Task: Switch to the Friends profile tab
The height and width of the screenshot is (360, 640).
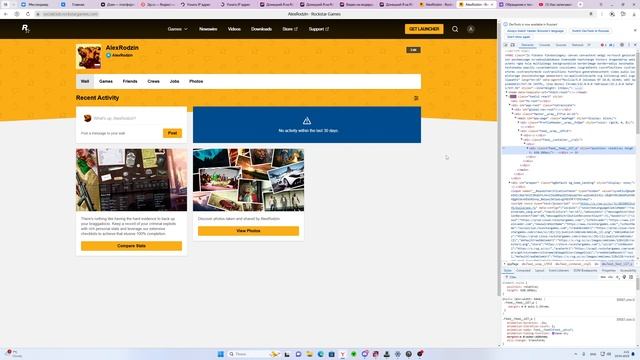Action: coord(130,81)
